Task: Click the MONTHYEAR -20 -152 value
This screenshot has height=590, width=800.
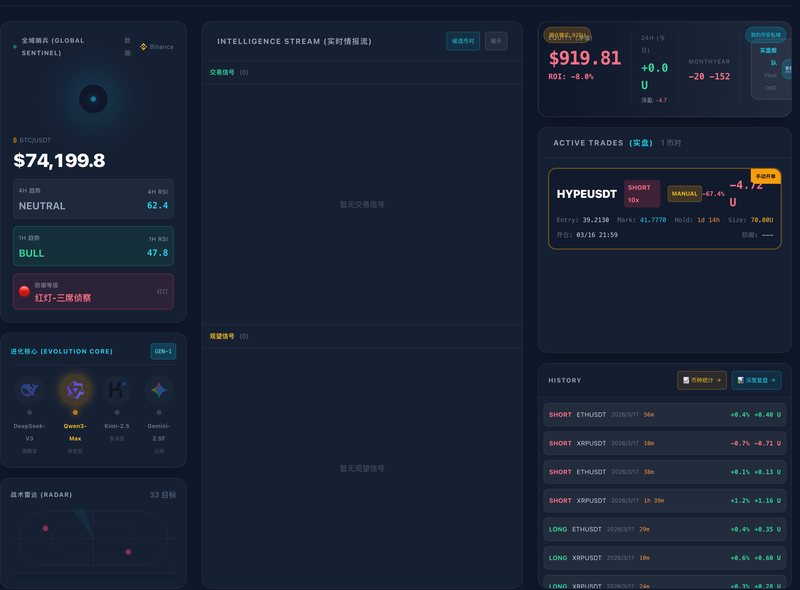Action: pos(709,77)
